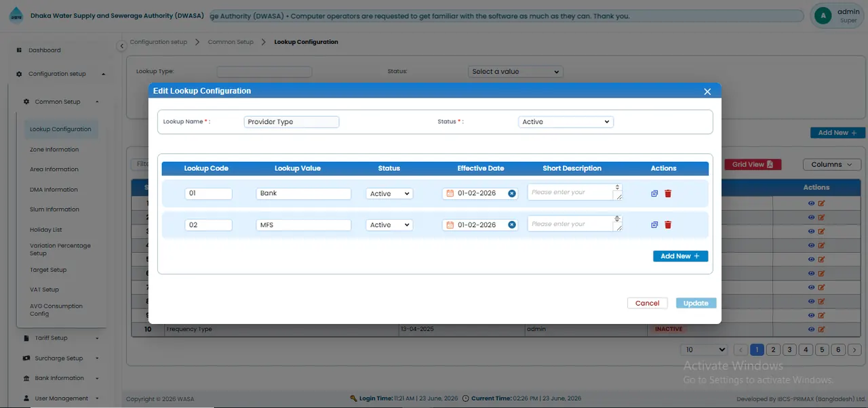
Task: Duplicate the Bank lookup row
Action: point(654,193)
